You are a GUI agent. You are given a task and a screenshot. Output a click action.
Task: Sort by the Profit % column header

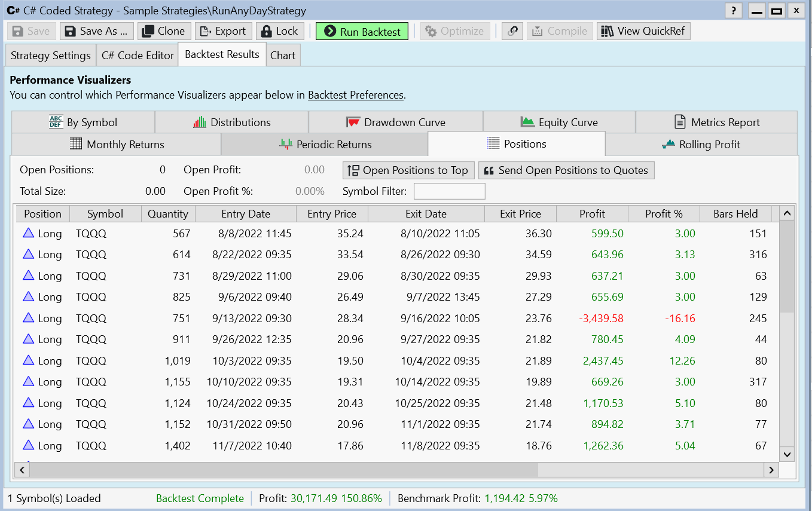(x=663, y=214)
